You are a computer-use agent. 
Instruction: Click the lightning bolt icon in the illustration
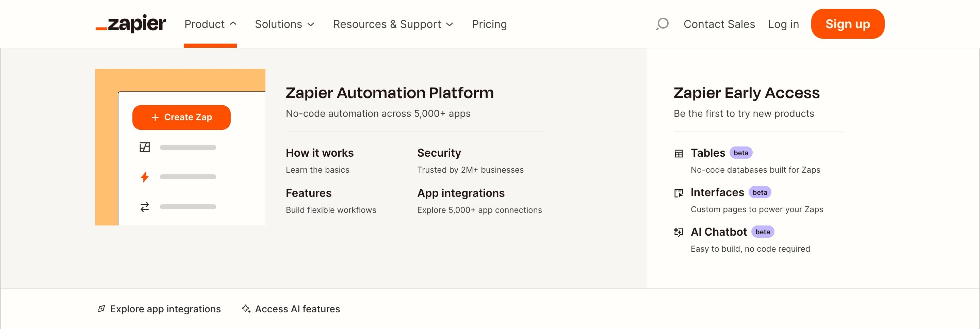pyautogui.click(x=145, y=177)
